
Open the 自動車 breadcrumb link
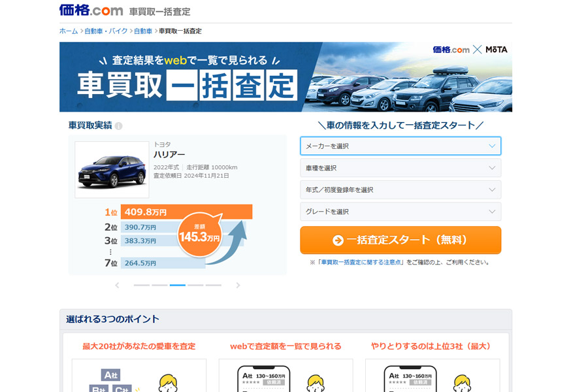coord(143,31)
